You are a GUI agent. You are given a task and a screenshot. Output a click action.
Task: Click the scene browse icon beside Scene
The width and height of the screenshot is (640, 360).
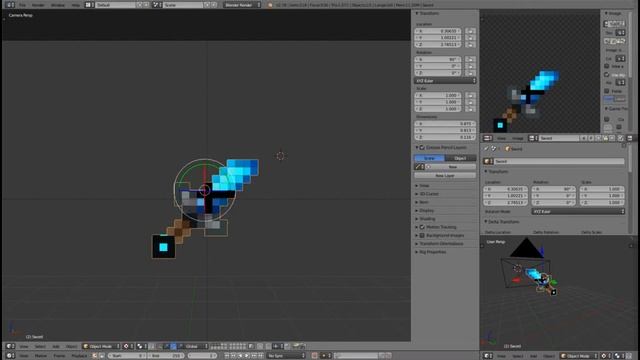[157, 5]
